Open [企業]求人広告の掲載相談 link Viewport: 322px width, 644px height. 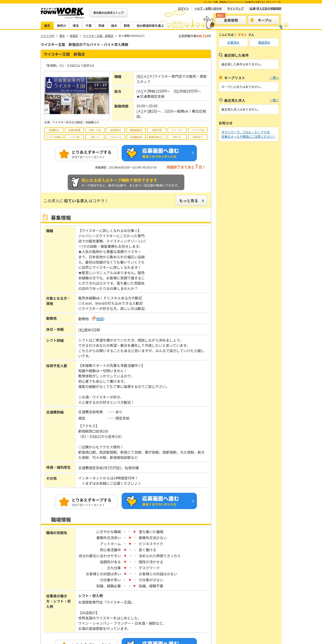(265, 9)
